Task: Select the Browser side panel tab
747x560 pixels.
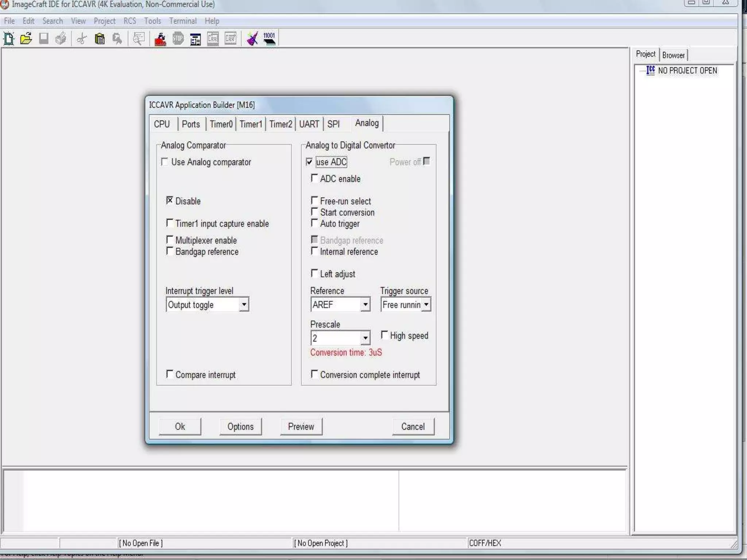Action: point(674,55)
